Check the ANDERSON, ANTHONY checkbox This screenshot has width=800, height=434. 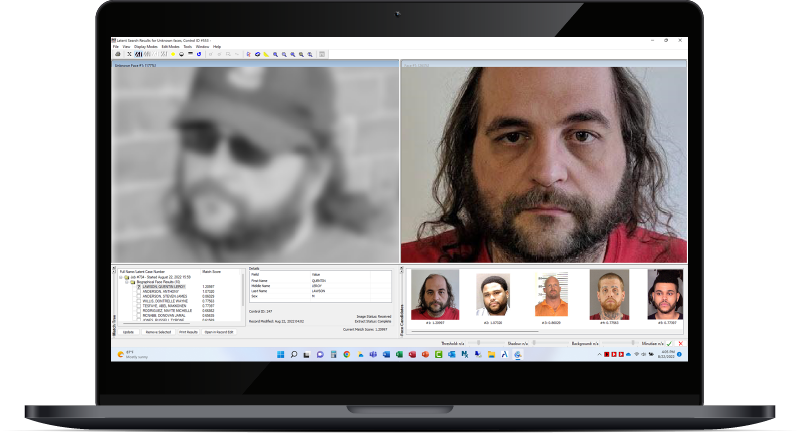point(139,292)
